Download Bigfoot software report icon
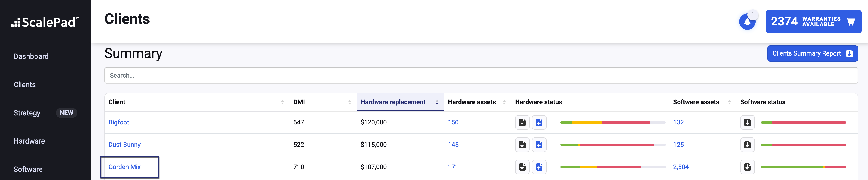The width and height of the screenshot is (868, 180). [x=747, y=122]
